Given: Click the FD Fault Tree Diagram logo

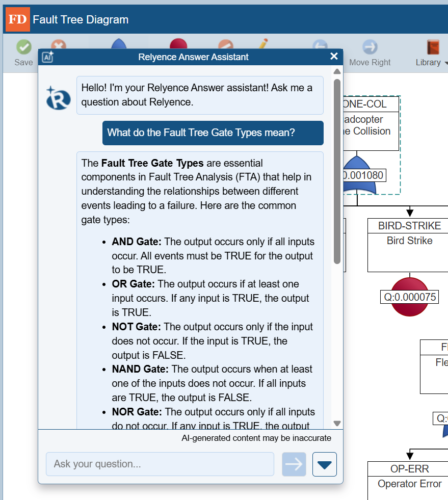Looking at the screenshot, I should pyautogui.click(x=18, y=19).
